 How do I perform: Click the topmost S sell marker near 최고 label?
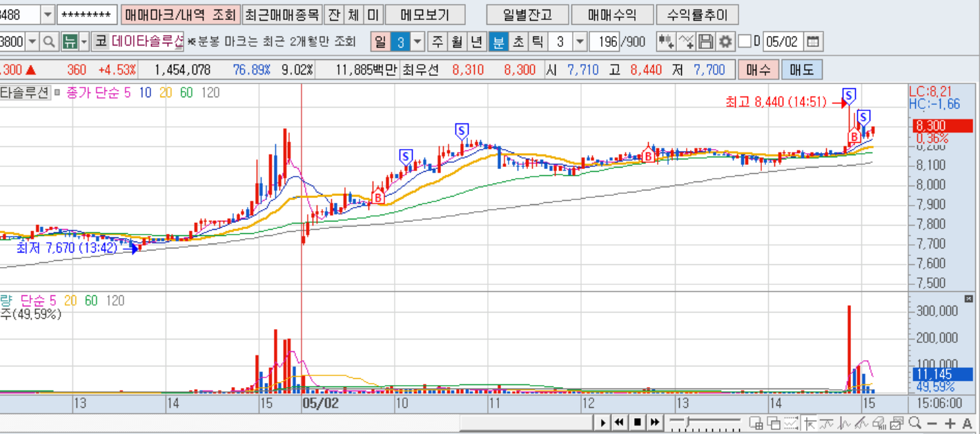[850, 95]
